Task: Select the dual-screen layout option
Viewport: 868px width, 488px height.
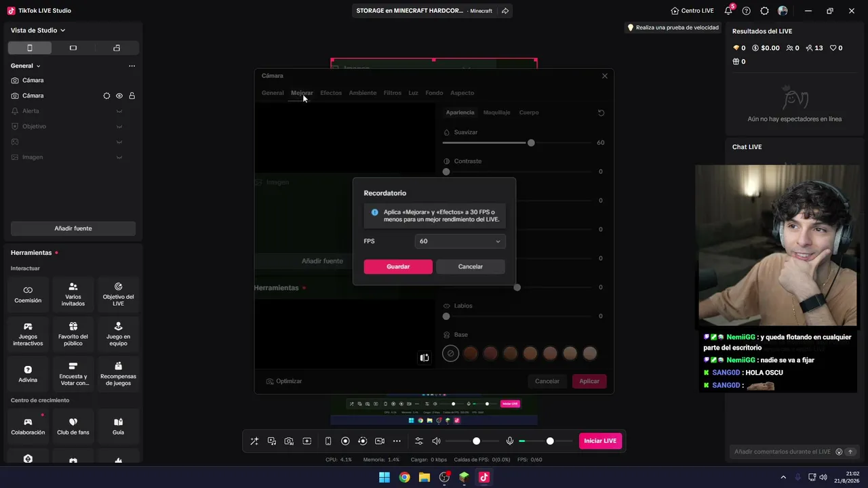Action: [117, 47]
